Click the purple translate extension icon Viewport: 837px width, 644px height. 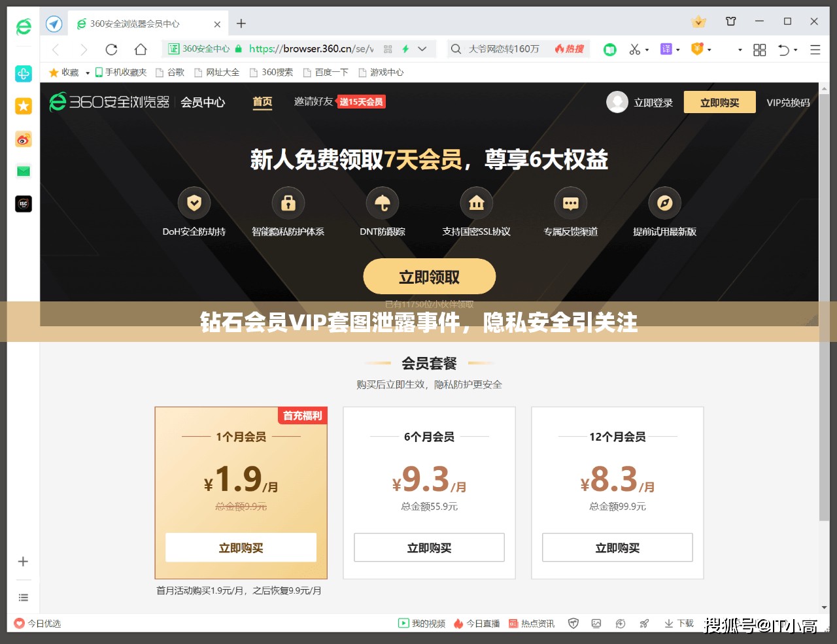(666, 49)
